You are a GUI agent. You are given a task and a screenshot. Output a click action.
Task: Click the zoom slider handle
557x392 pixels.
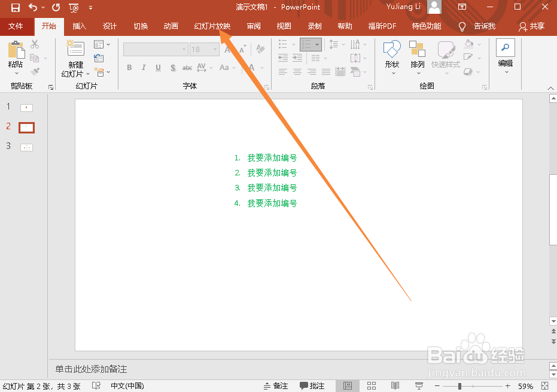coord(459,386)
